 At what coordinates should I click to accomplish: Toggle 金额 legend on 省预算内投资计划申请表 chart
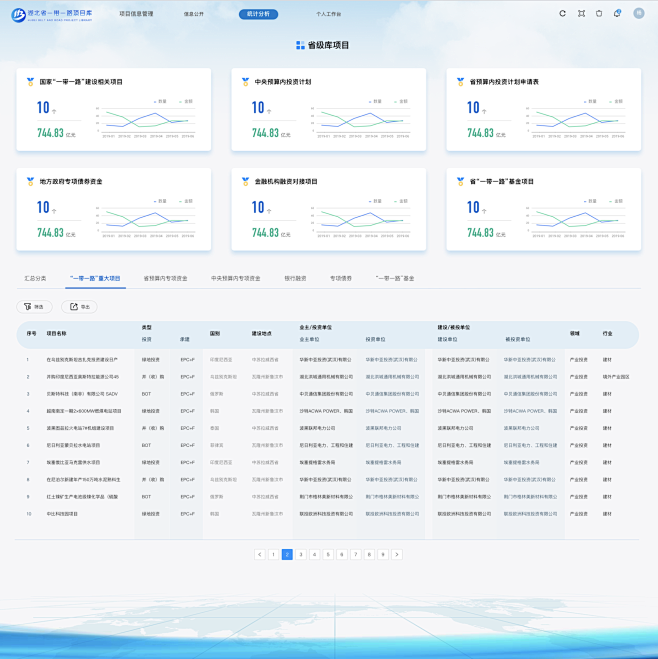point(616,101)
